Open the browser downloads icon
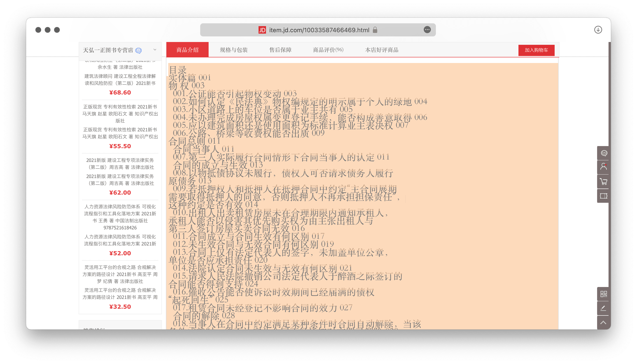Image resolution: width=637 pixels, height=364 pixels. (x=598, y=30)
